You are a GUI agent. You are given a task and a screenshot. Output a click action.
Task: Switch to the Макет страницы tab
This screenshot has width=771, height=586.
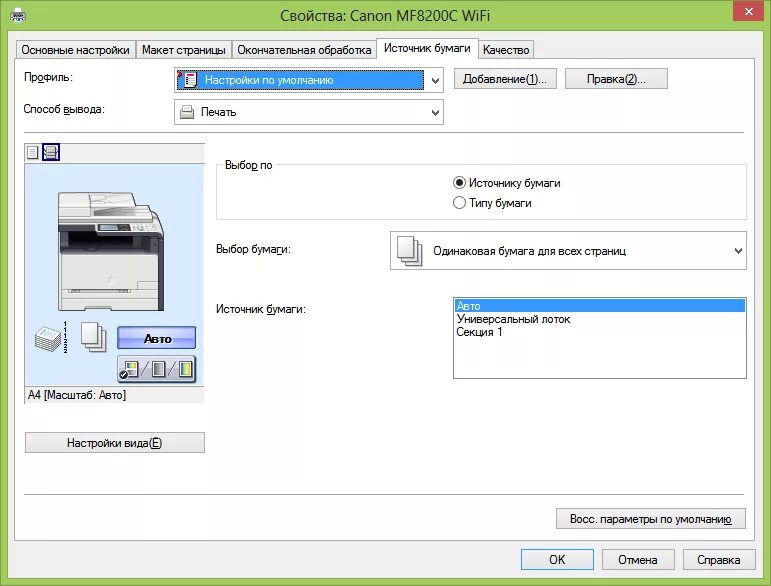coord(183,50)
